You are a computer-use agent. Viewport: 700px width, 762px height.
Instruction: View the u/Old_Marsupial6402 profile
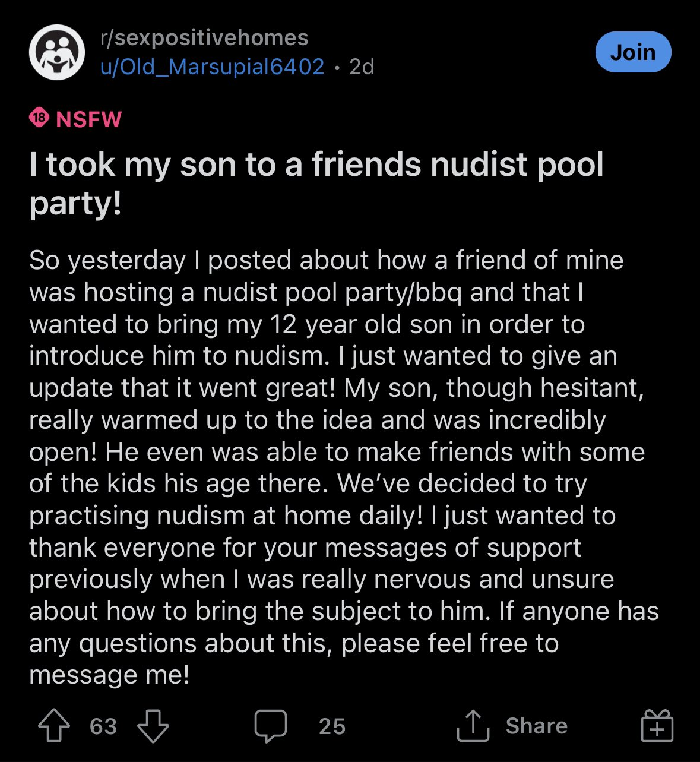pos(212,67)
